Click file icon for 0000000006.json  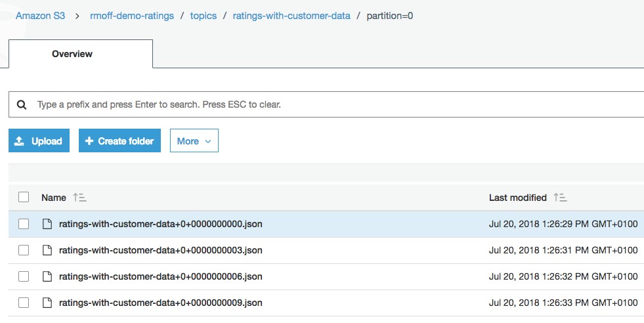tap(47, 276)
